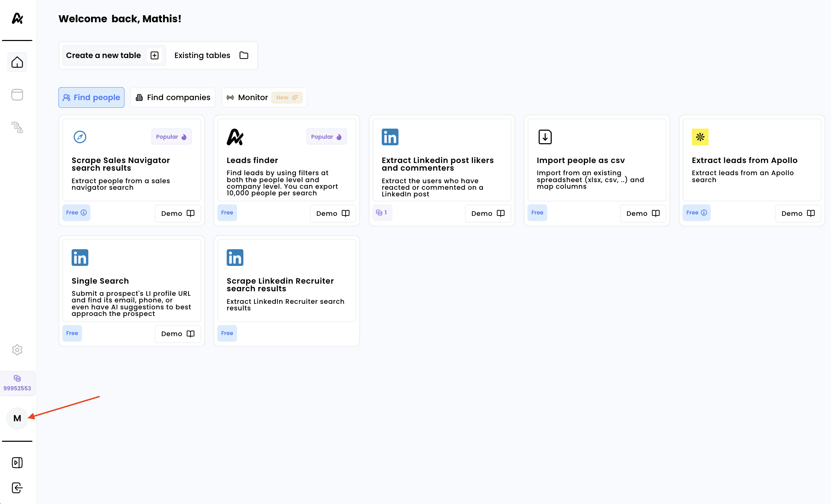Open Demo for Import people as csv
The width and height of the screenshot is (831, 504).
click(643, 213)
